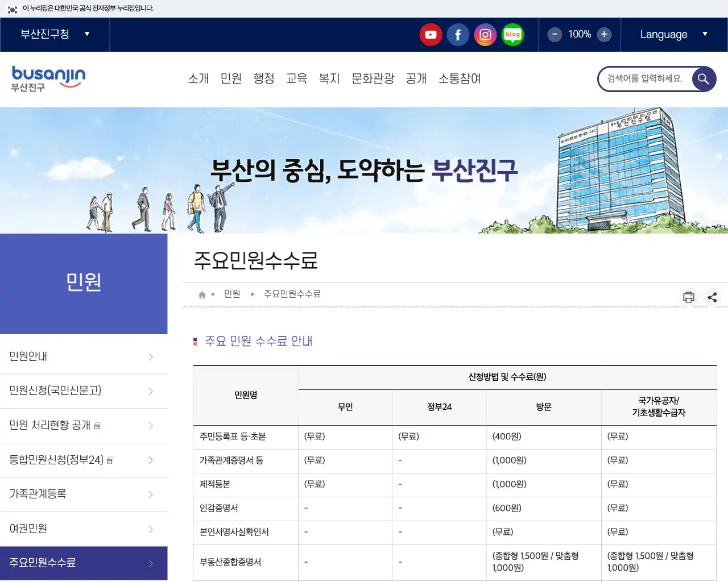Click 민원 in the breadcrumb trail

(232, 294)
